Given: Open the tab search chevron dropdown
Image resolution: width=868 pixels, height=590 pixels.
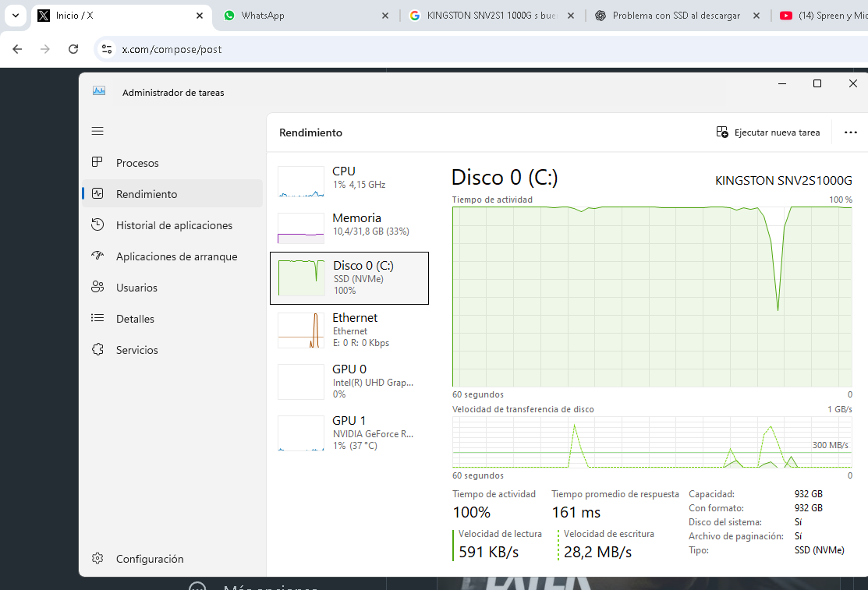Looking at the screenshot, I should [16, 16].
